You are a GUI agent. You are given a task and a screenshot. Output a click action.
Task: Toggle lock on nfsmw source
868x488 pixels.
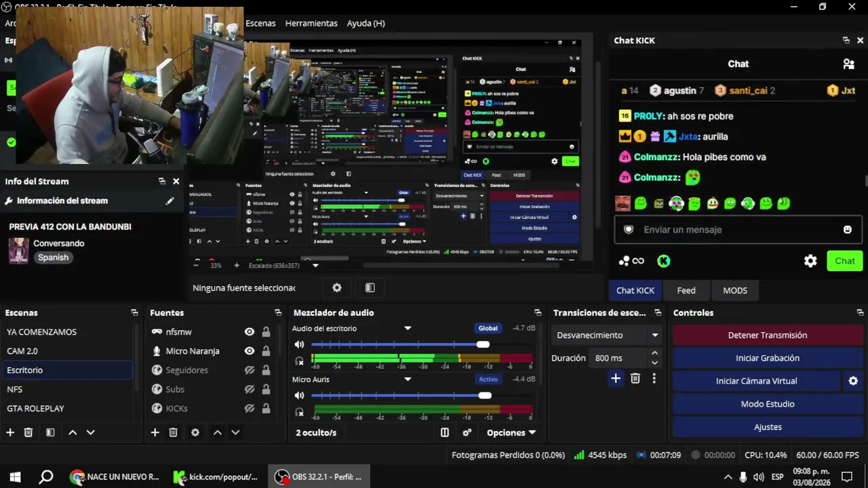click(266, 331)
